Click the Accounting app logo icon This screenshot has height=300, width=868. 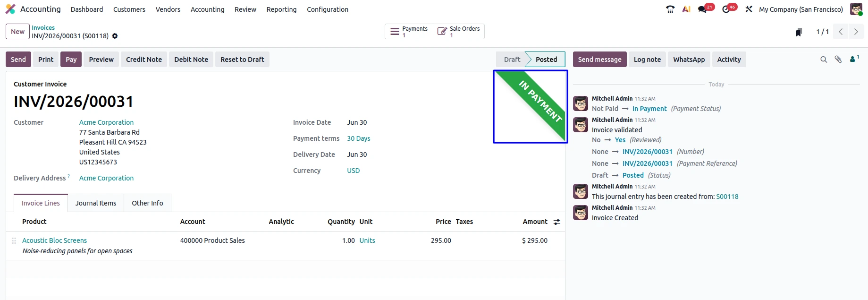10,9
